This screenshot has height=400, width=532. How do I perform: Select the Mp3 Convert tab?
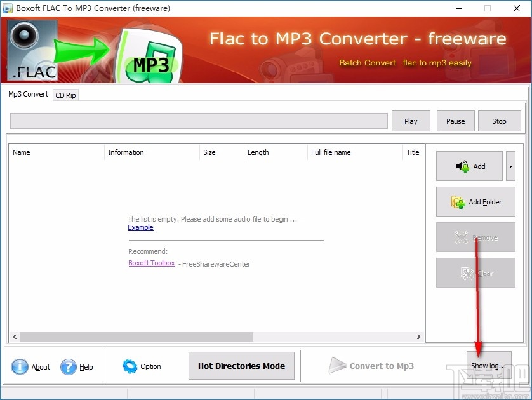[28, 94]
